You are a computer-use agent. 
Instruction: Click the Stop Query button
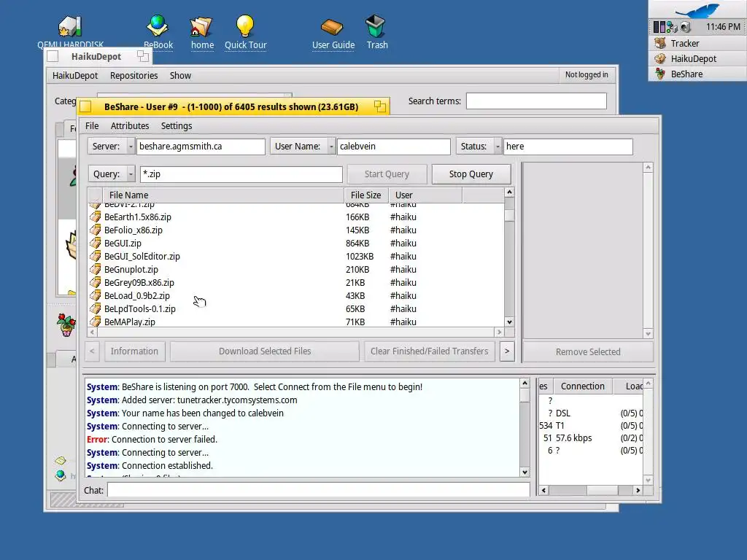click(x=471, y=174)
